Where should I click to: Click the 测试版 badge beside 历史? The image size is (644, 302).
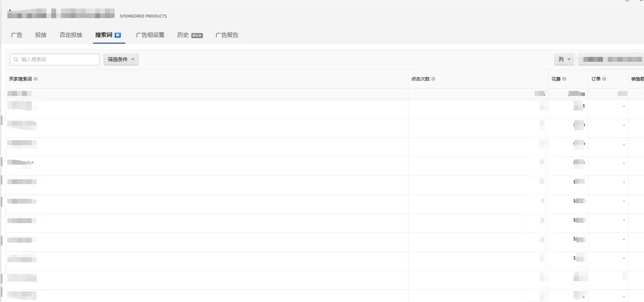coord(197,36)
